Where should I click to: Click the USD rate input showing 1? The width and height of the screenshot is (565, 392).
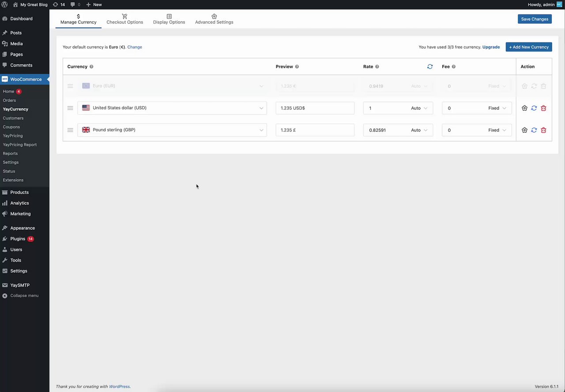(386, 108)
